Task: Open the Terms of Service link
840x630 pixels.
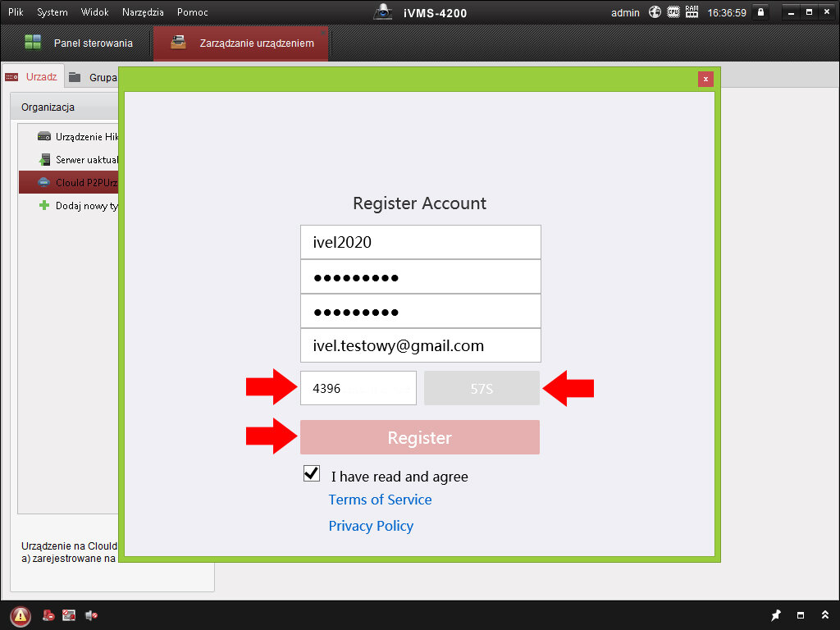Action: click(380, 500)
